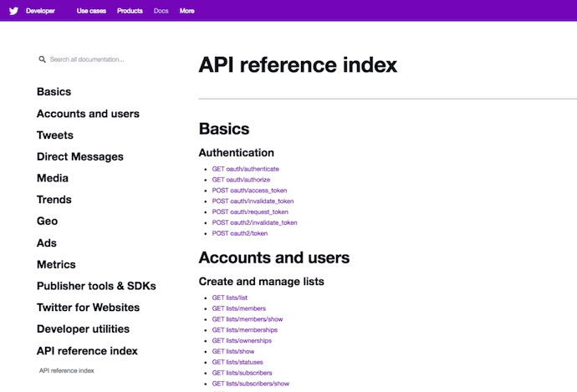The height and width of the screenshot is (392, 577).
Task: Open GET lists/members/show link
Action: pyautogui.click(x=247, y=319)
